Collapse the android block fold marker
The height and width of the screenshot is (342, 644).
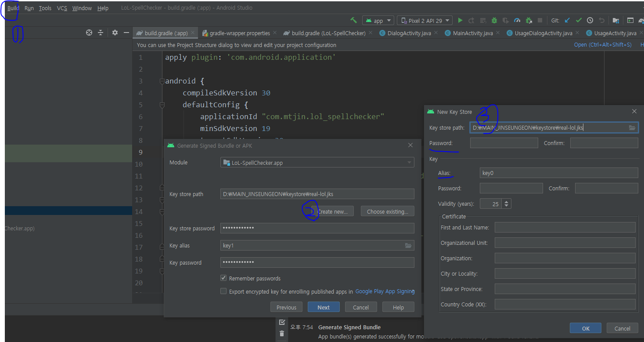162,81
